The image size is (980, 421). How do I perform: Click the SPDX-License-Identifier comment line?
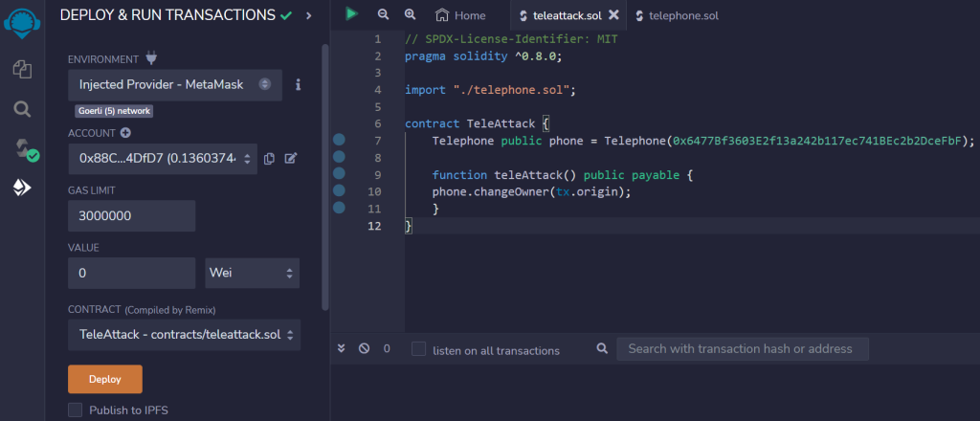pyautogui.click(x=511, y=39)
